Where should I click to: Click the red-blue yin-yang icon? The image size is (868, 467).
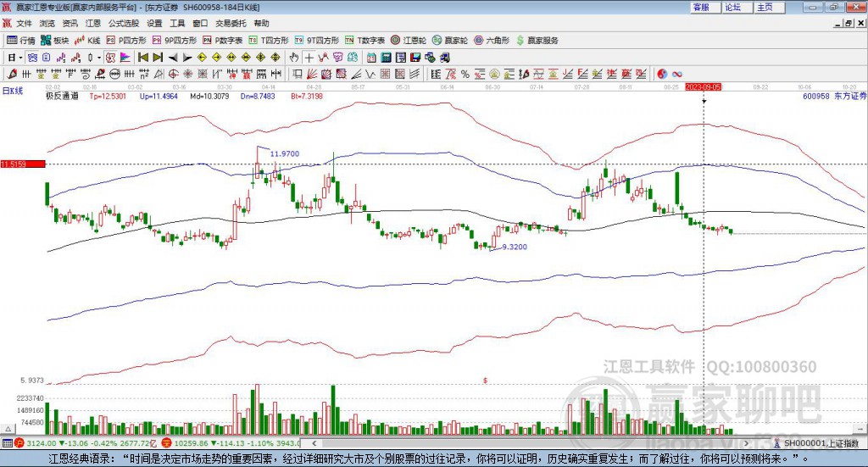[662, 74]
